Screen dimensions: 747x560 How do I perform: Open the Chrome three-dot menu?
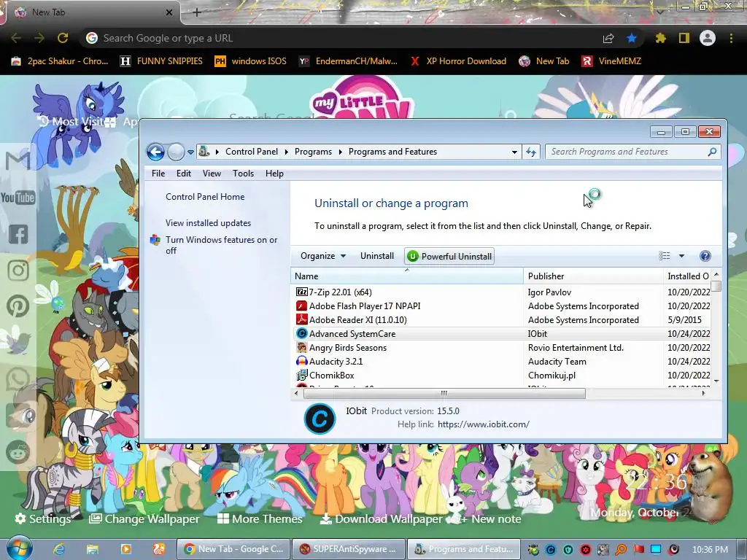click(x=731, y=38)
